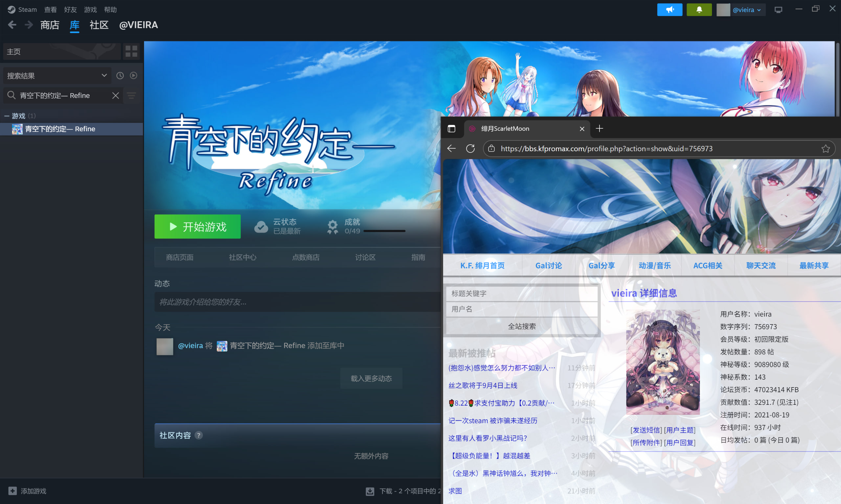Click the ready-to-play filter icon

pyautogui.click(x=134, y=75)
